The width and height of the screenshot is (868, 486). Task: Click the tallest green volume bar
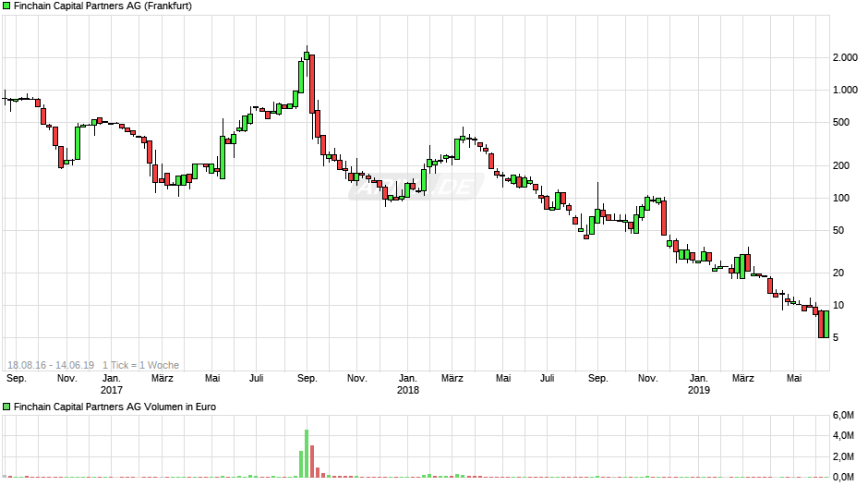click(307, 454)
